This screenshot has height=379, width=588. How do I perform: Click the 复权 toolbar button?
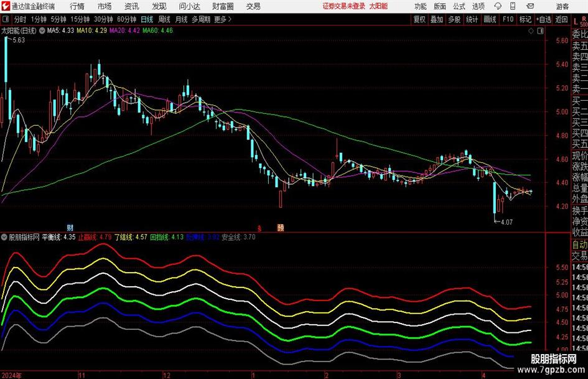pos(419,19)
